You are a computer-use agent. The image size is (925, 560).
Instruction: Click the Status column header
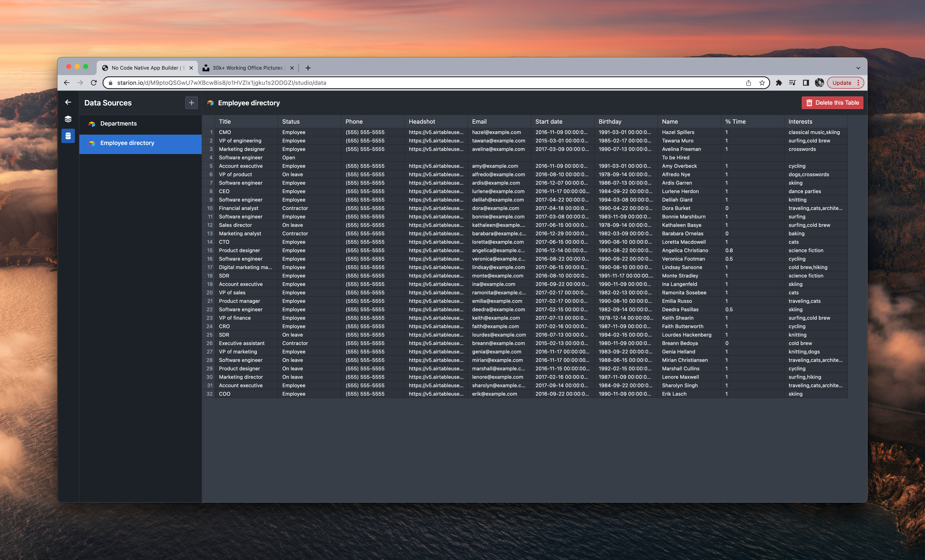(310, 122)
